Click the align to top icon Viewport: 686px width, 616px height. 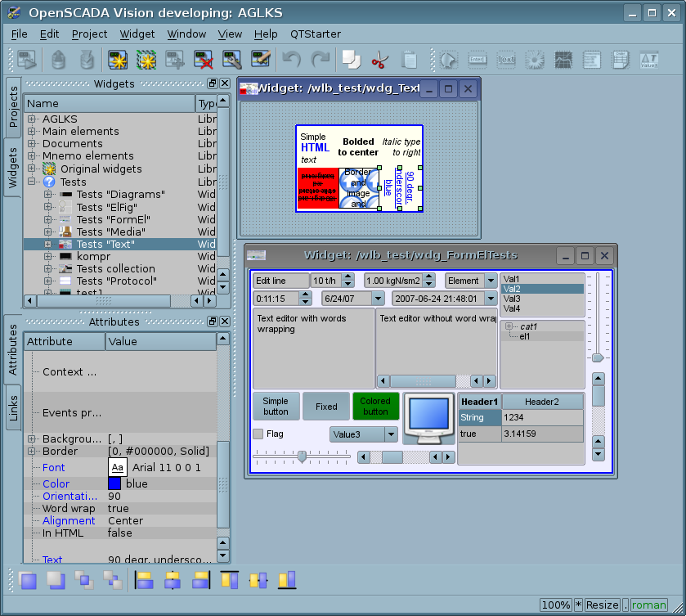[x=230, y=581]
